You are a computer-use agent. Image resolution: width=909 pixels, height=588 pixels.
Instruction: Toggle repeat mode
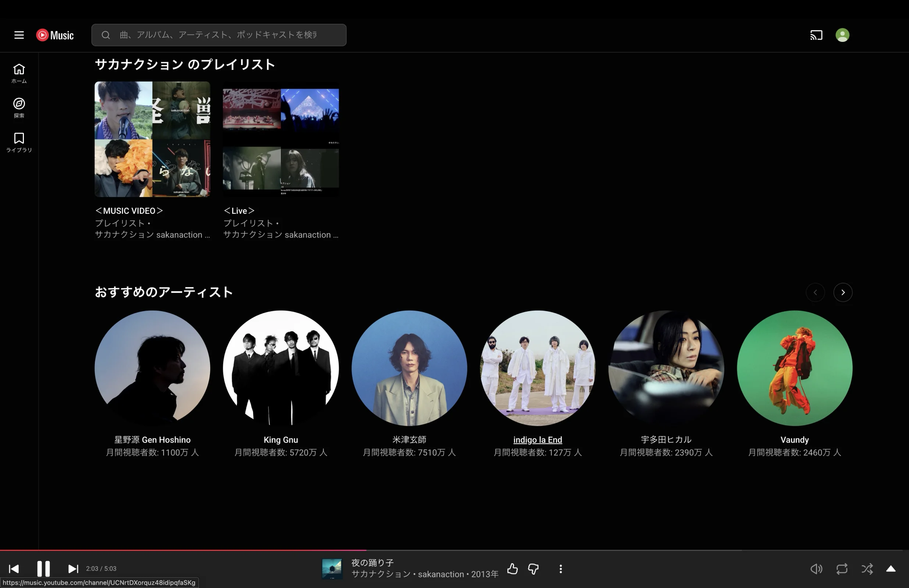pos(842,569)
